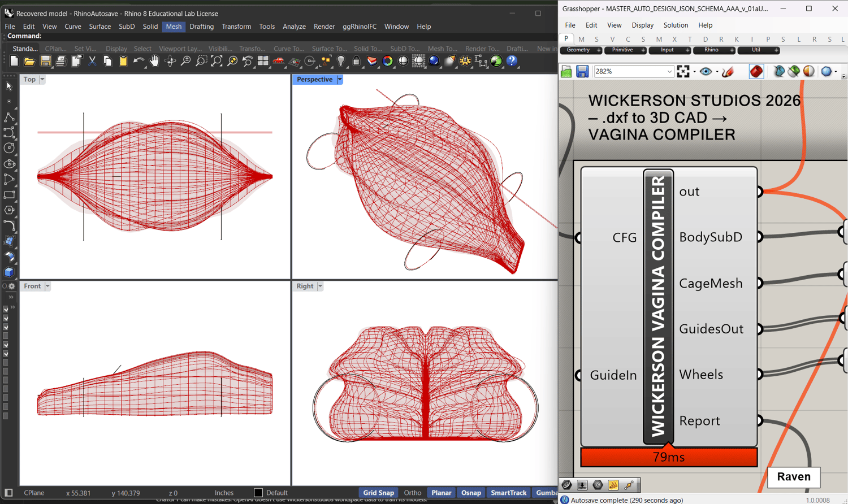Image resolution: width=848 pixels, height=504 pixels.
Task: Toggle the red cylinder preview-off button
Action: point(756,72)
